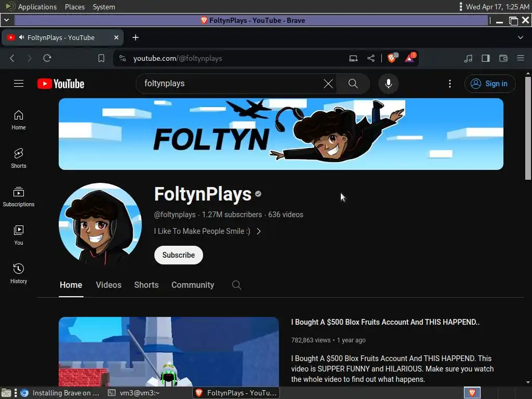Open YouTube settings three-dot menu
Image resolution: width=532 pixels, height=399 pixels.
[450, 84]
